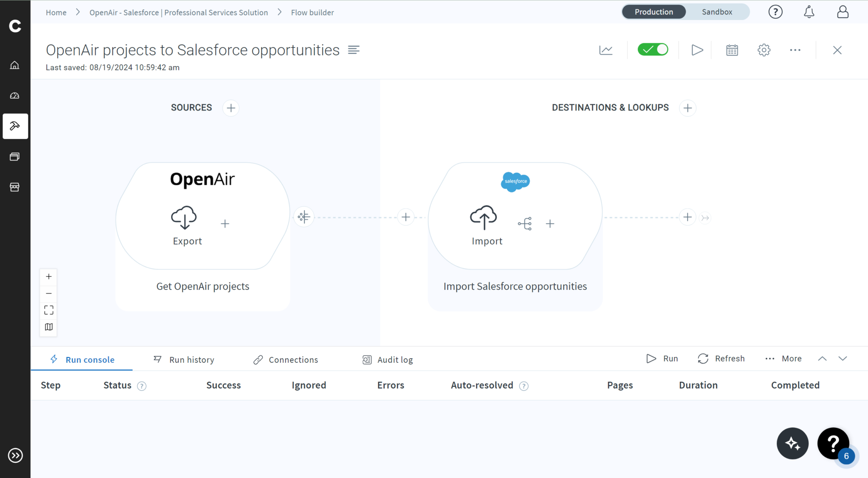Open the help question mark icon
Screen dimensions: 868x478
pyautogui.click(x=775, y=11)
